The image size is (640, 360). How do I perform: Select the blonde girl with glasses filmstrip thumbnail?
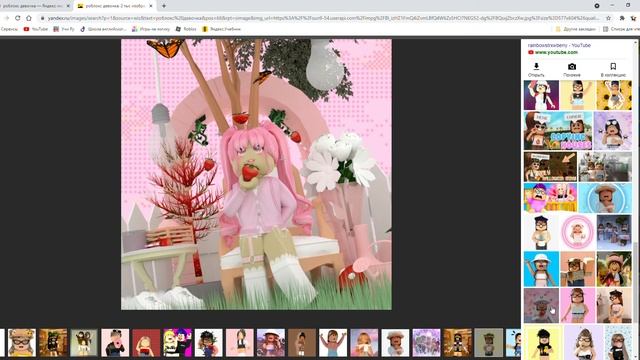(22, 343)
